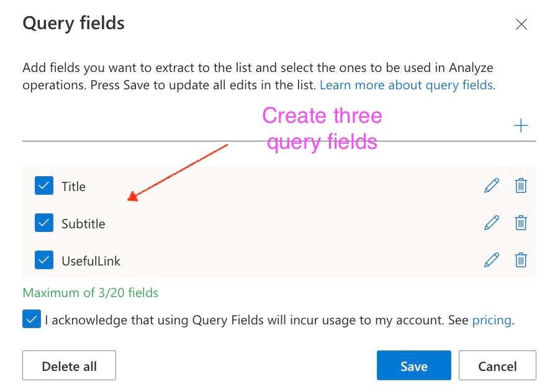The width and height of the screenshot is (555, 392).
Task: Open the pricing link
Action: coord(492,320)
